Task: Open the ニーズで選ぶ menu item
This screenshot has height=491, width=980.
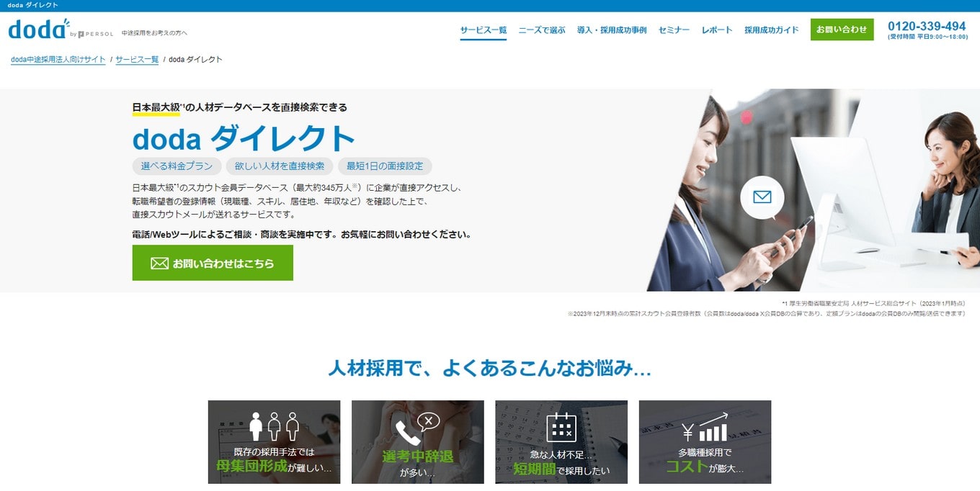Action: (542, 30)
